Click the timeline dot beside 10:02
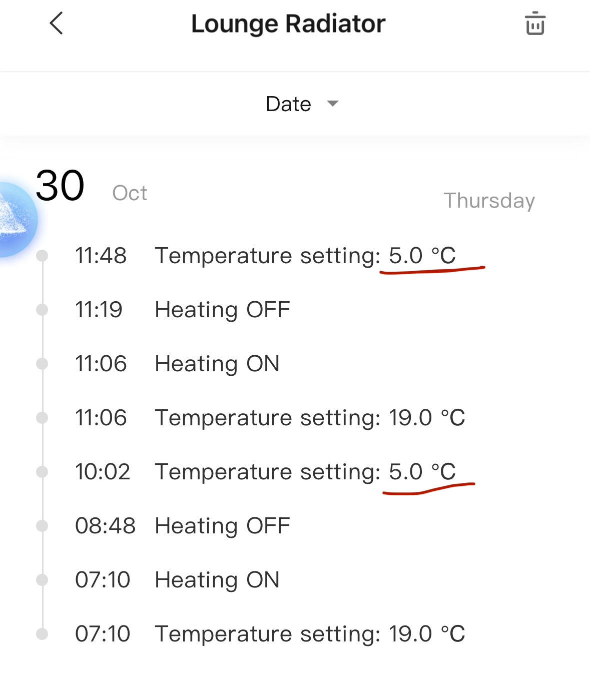The width and height of the screenshot is (590, 700). [x=43, y=472]
